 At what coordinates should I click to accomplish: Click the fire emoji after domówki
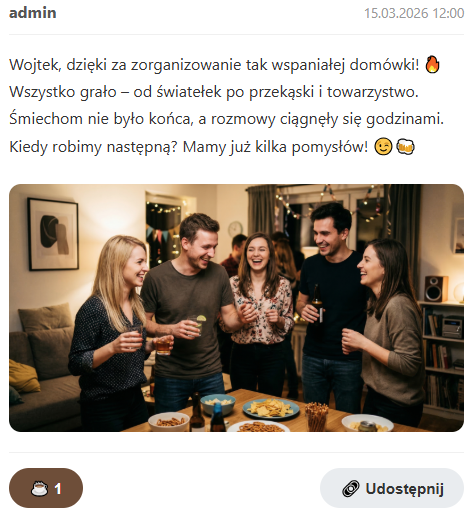(x=432, y=64)
